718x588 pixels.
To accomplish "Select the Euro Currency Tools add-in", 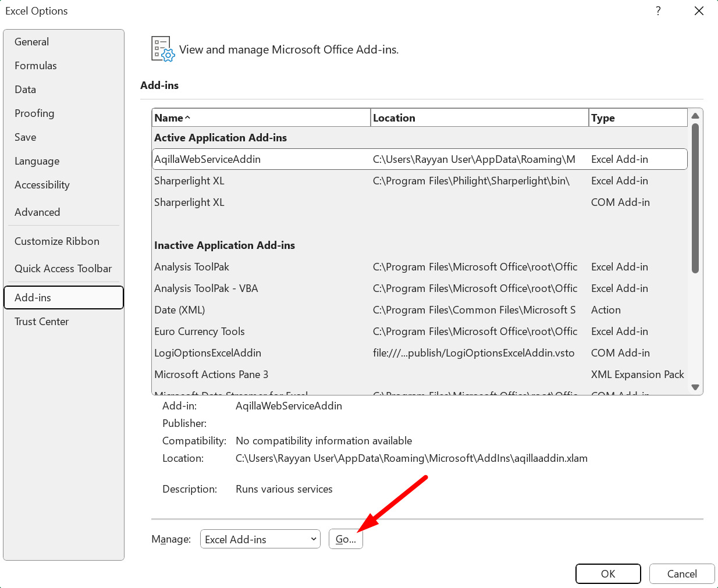I will [x=200, y=332].
